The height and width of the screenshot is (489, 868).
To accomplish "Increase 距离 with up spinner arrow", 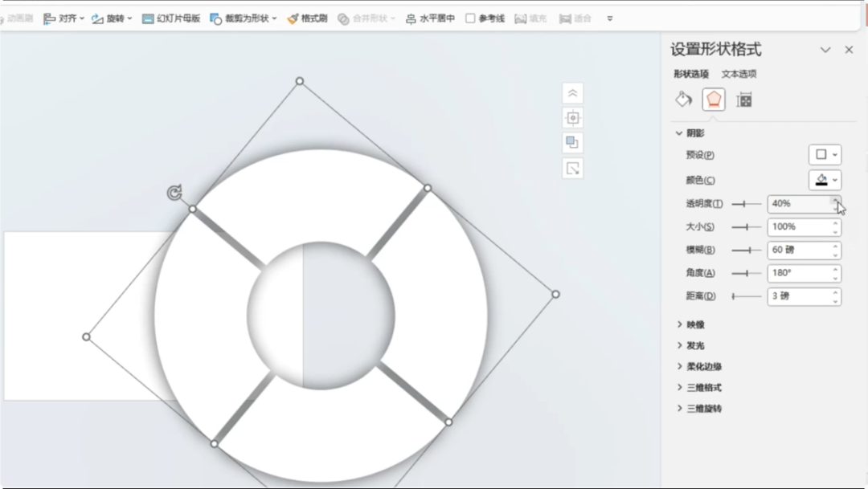I will click(835, 292).
